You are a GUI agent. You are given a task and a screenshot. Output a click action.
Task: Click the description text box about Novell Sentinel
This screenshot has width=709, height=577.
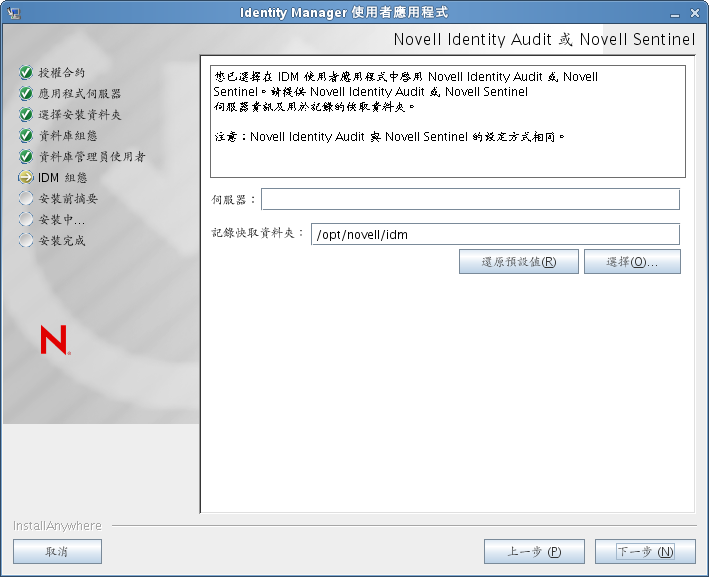coord(448,121)
